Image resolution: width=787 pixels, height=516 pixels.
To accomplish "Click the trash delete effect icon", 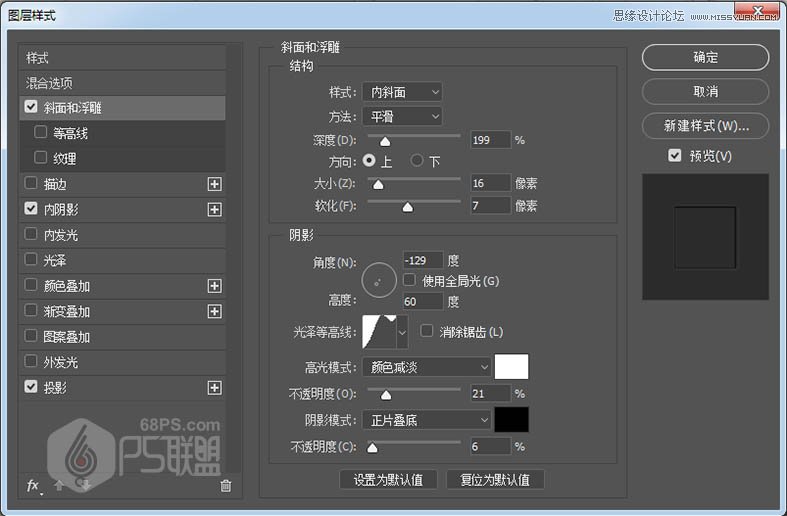I will (226, 486).
